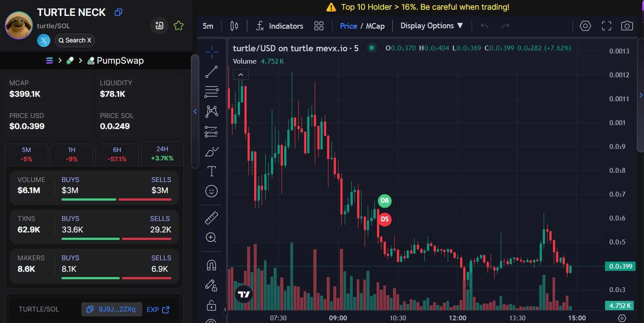Copy the TURTLE NECK token address
The width and height of the screenshot is (644, 323).
click(x=118, y=12)
